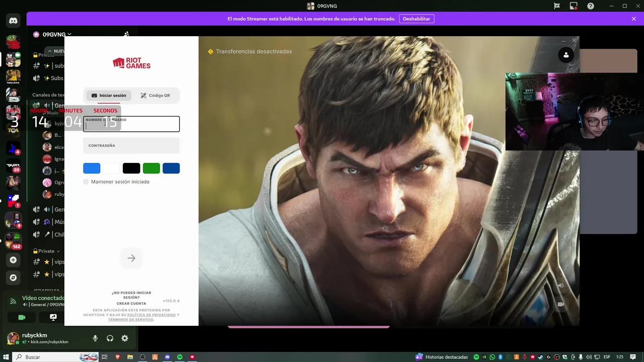
Task: Open WhatsApp from the system tray
Action: tap(492, 357)
